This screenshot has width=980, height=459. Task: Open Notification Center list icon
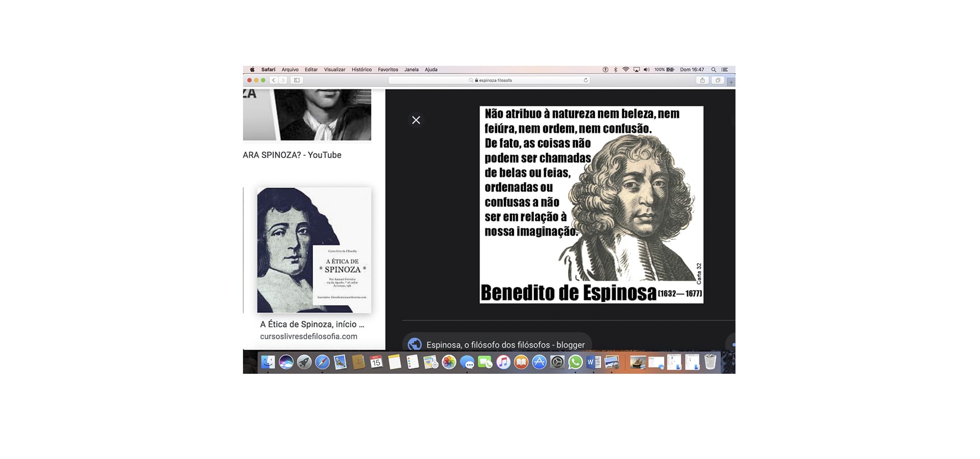point(724,69)
